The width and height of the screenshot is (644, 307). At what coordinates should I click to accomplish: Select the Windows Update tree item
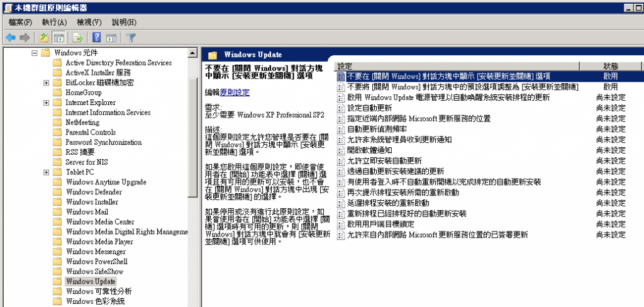point(91,281)
